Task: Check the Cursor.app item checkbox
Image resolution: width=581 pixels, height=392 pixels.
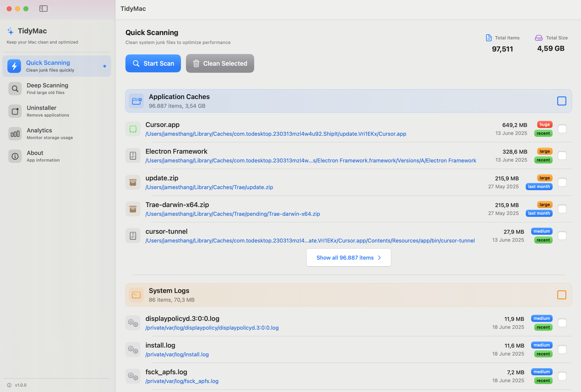Action: click(x=562, y=129)
